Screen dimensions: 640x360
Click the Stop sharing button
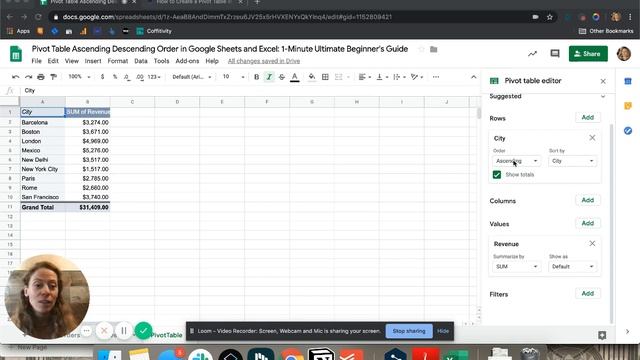pyautogui.click(x=409, y=331)
